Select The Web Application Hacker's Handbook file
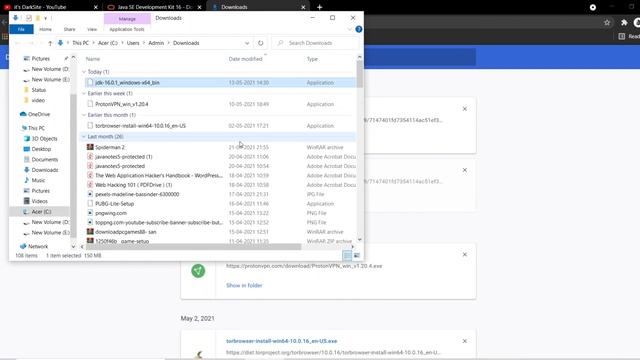This screenshot has height=360, width=640. coord(220,176)
